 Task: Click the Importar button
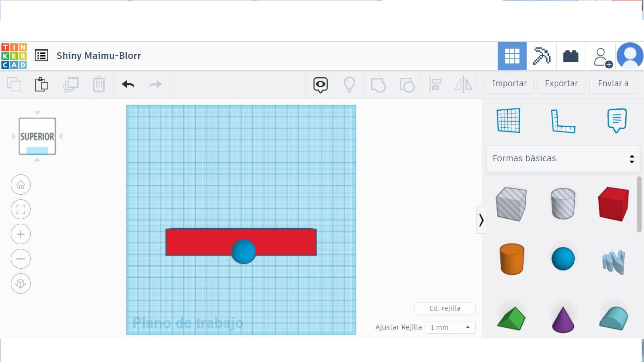pyautogui.click(x=510, y=84)
